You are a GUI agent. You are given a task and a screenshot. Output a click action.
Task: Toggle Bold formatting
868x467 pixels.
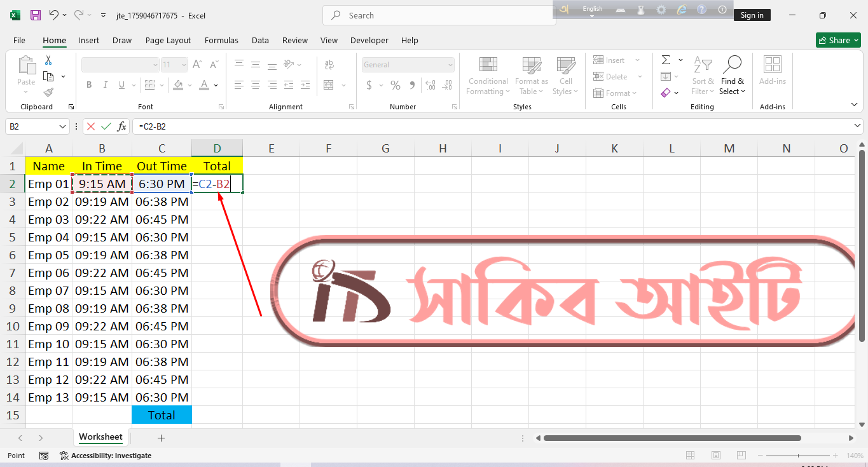click(x=89, y=85)
